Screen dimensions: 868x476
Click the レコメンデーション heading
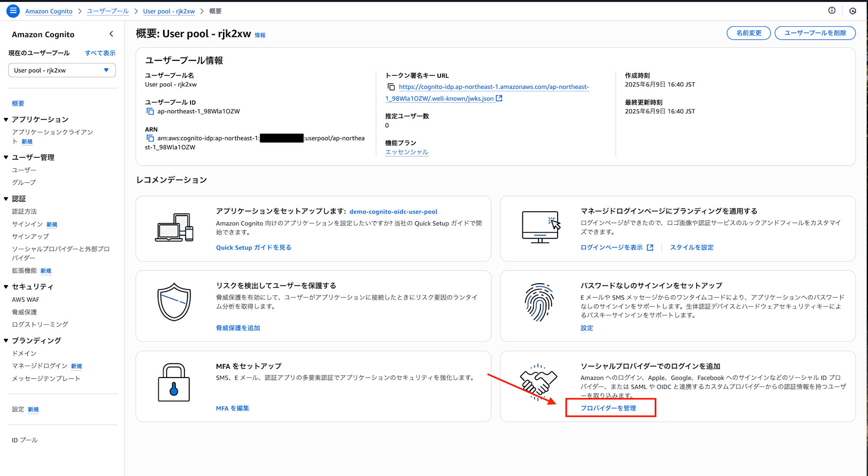coord(171,180)
